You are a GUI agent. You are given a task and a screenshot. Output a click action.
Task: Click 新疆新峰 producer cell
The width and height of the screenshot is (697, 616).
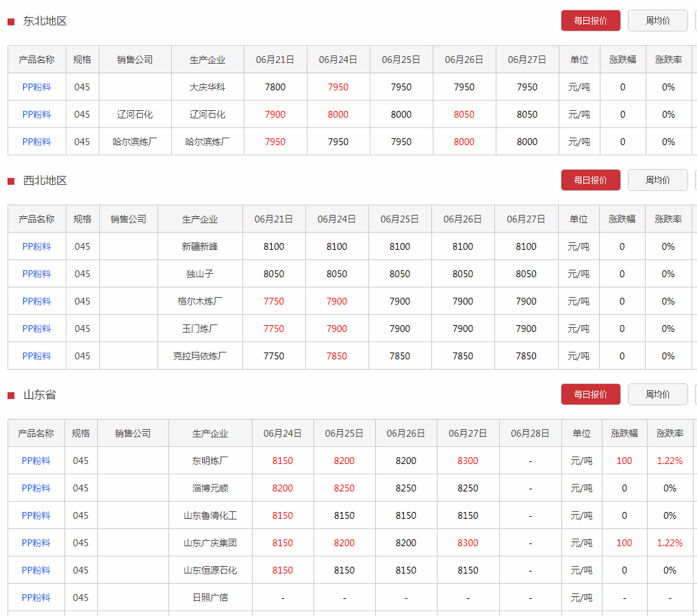200,246
